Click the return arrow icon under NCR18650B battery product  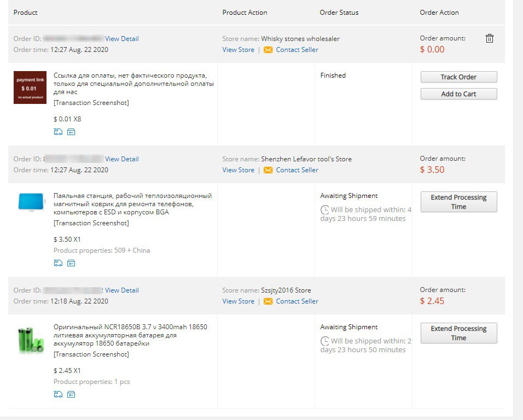pos(71,395)
